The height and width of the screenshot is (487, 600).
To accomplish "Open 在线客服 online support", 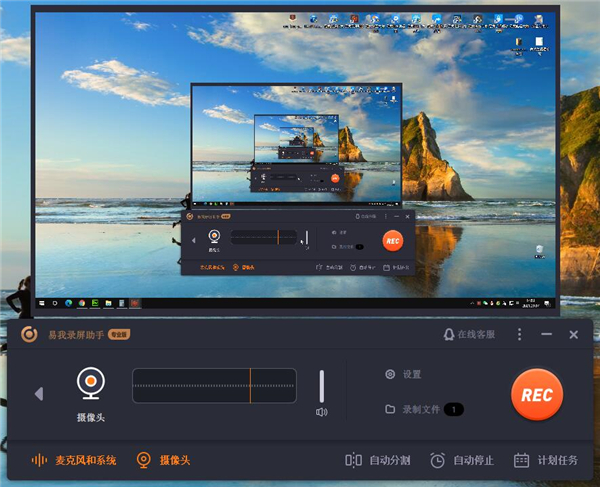I will pyautogui.click(x=469, y=335).
